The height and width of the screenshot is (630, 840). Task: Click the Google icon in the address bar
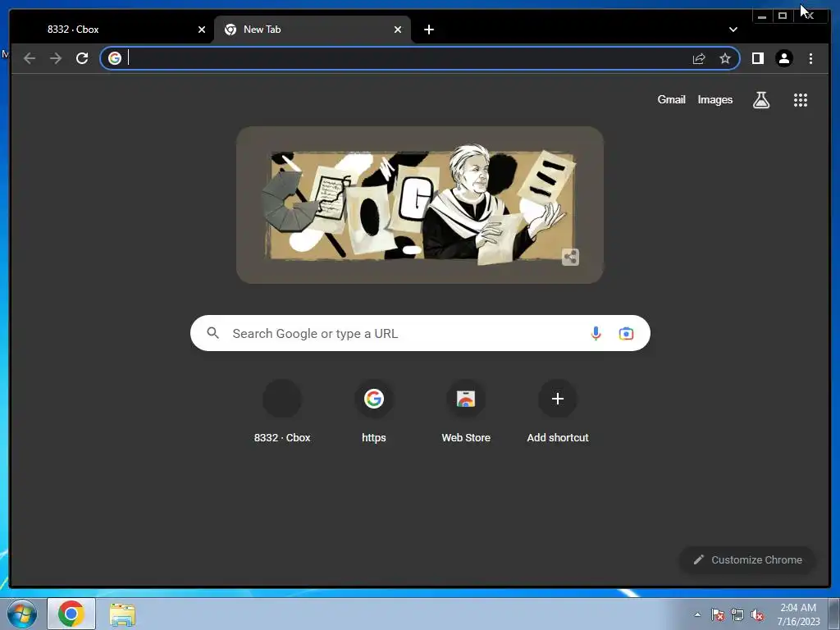click(115, 58)
